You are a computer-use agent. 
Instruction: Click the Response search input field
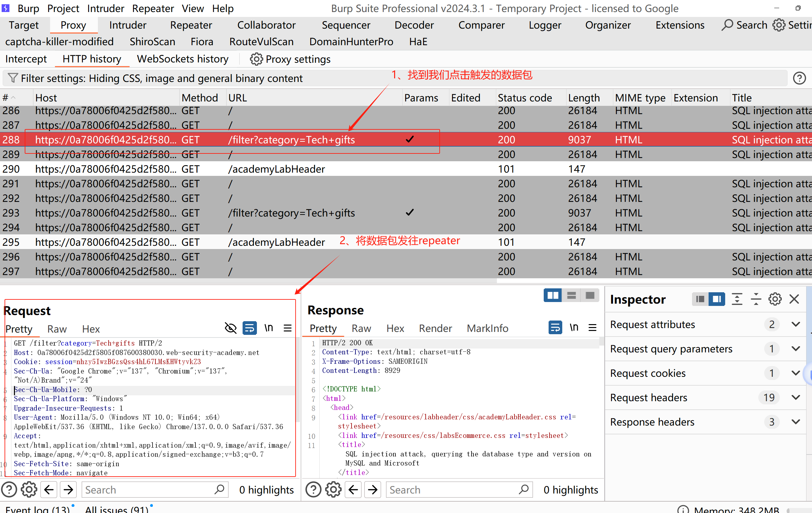[452, 489]
